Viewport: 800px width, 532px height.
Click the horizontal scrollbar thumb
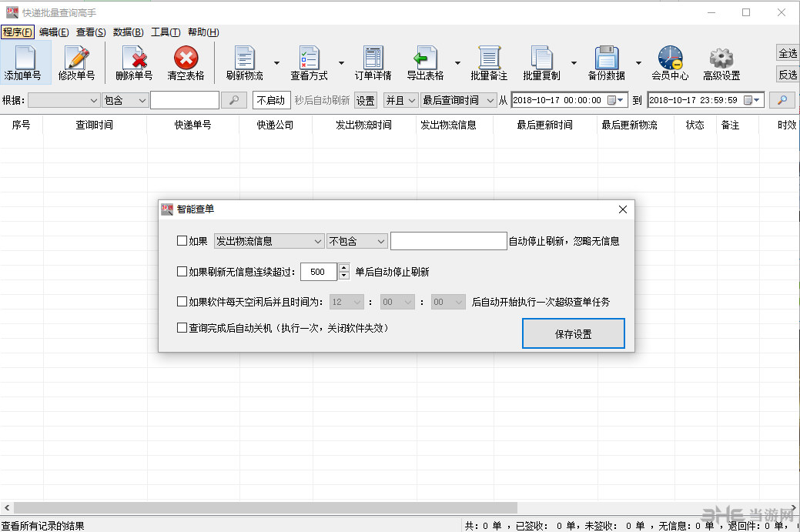(x=266, y=507)
